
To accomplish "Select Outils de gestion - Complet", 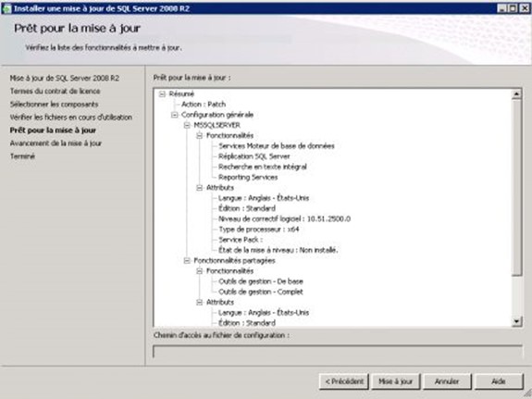I will coord(261,292).
